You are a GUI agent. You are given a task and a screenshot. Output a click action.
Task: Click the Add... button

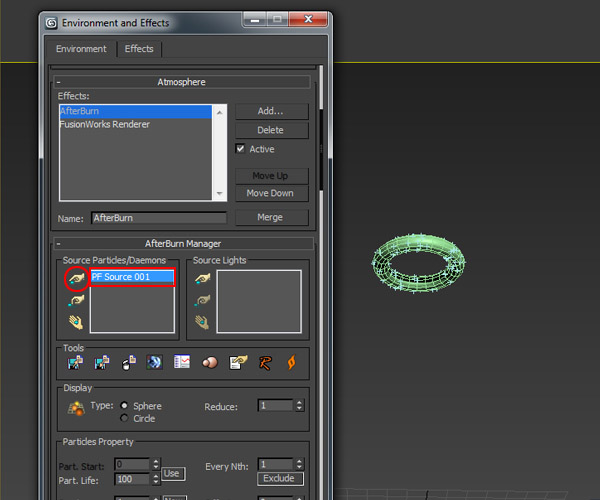pyautogui.click(x=271, y=111)
